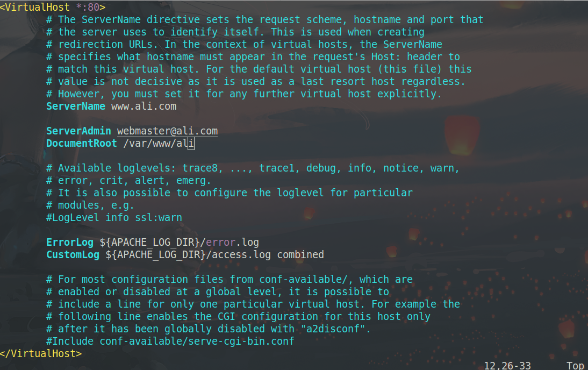Click the CustomLog directive keyword

(x=73, y=254)
